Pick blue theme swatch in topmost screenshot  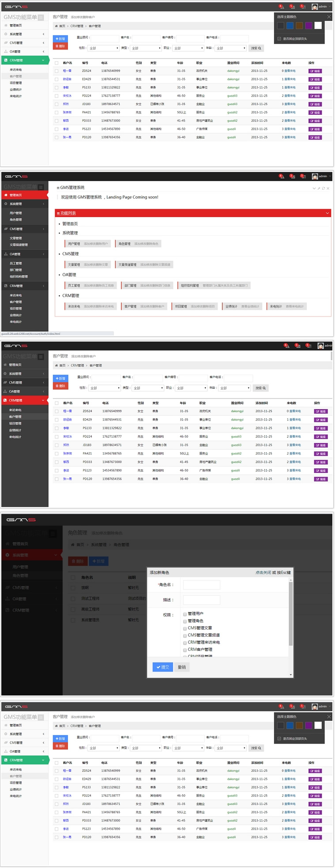(290, 26)
